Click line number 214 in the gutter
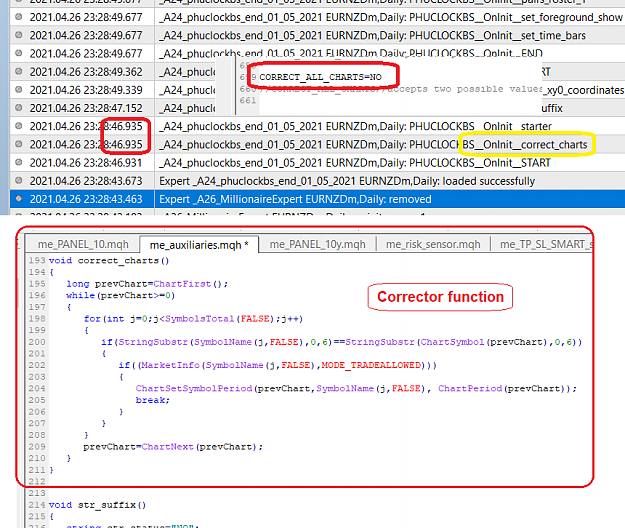This screenshot has height=528, width=625. (x=37, y=505)
